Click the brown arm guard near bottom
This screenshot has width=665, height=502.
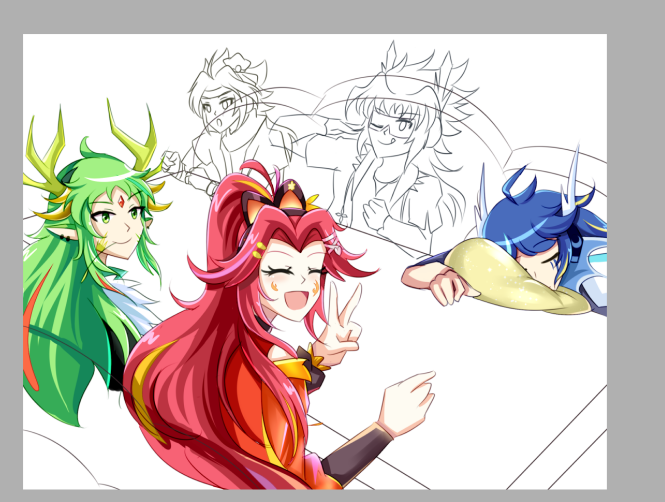pyautogui.click(x=356, y=455)
